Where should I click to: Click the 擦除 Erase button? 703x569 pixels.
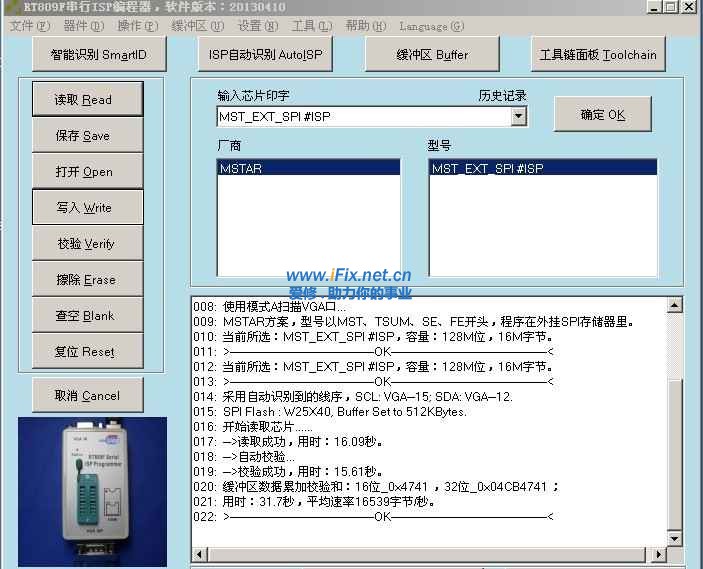[x=86, y=280]
